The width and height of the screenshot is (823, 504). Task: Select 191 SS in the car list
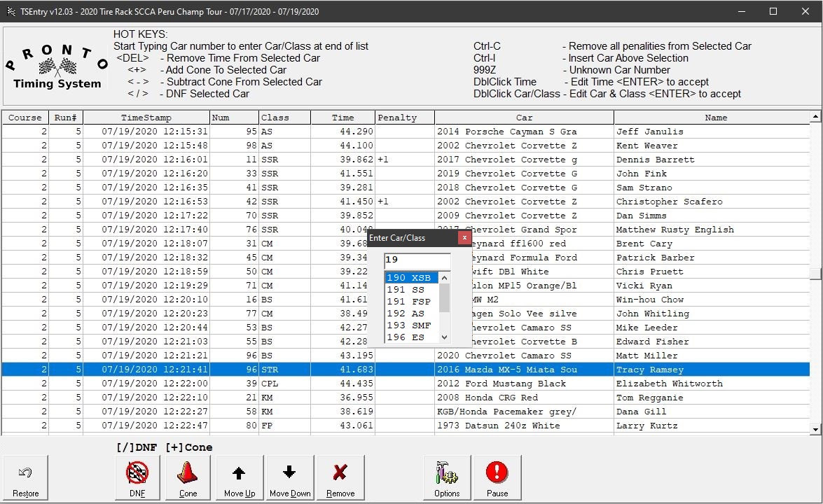[x=412, y=290]
